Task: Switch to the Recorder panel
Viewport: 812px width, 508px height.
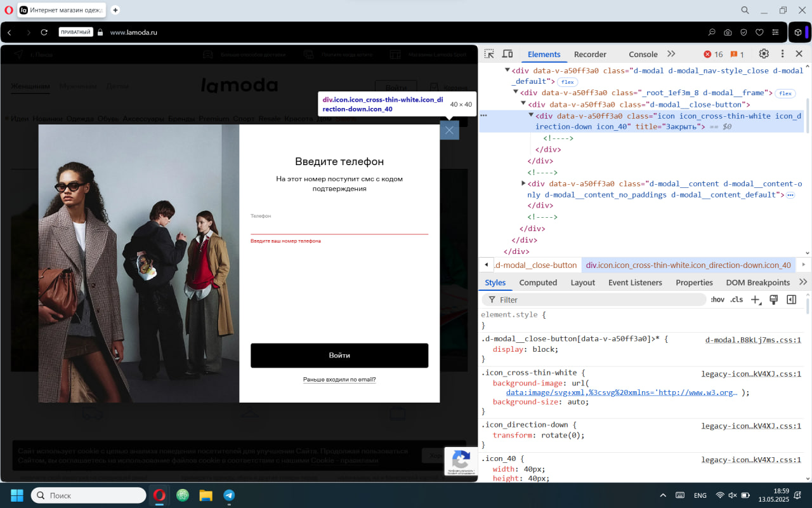Action: pos(590,54)
